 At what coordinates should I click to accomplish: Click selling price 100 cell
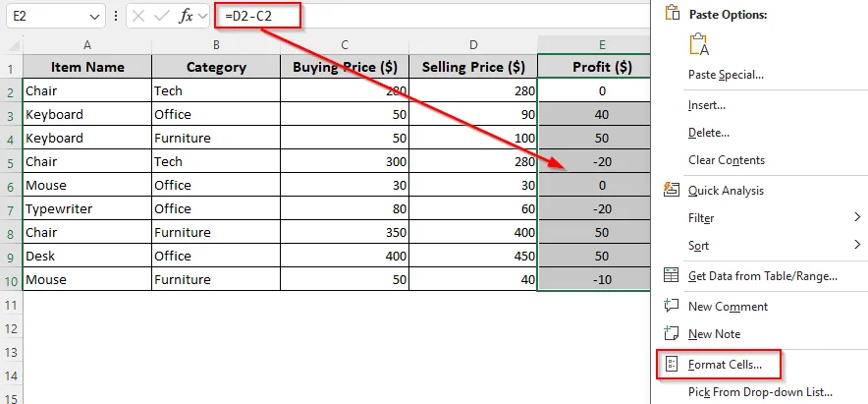473,138
